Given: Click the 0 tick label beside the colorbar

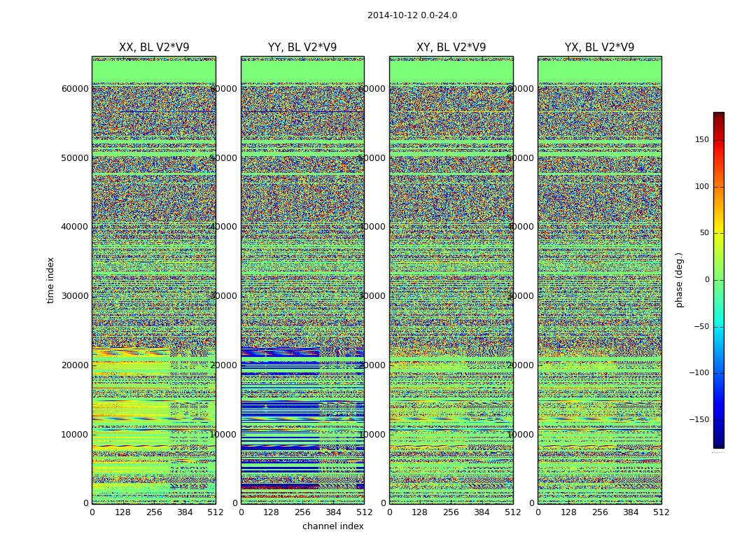Looking at the screenshot, I should click(706, 280).
